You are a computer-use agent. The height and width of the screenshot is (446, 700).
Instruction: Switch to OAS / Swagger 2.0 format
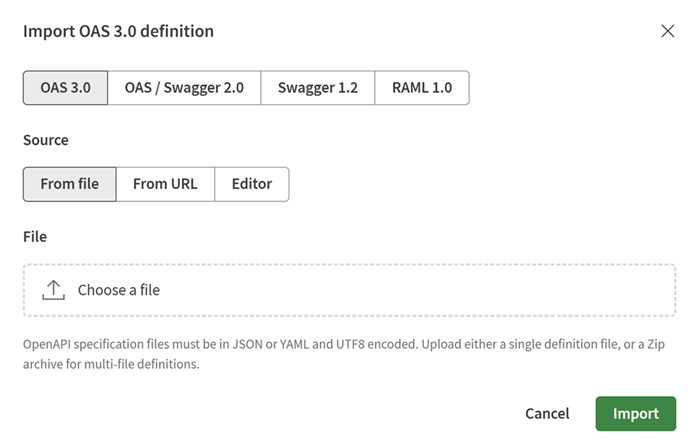[x=184, y=88]
